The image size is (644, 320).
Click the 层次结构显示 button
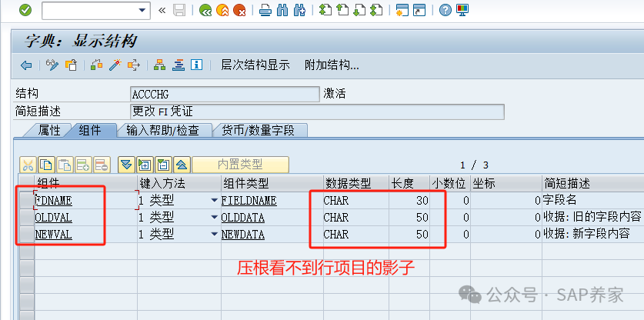(255, 65)
